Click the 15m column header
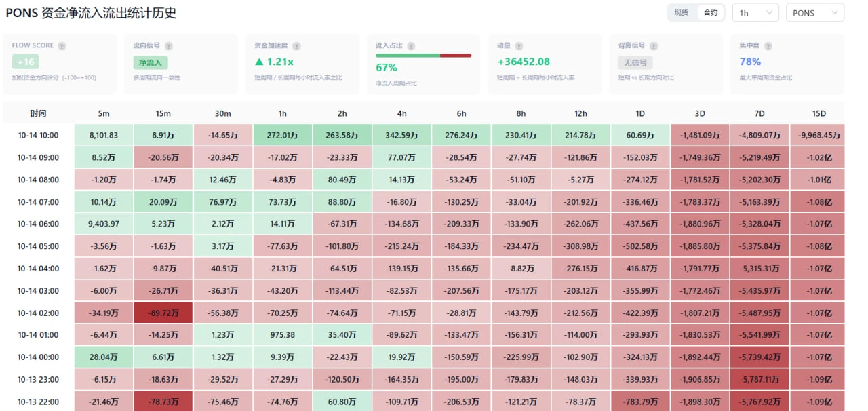This screenshot has height=411, width=868. pyautogui.click(x=163, y=113)
